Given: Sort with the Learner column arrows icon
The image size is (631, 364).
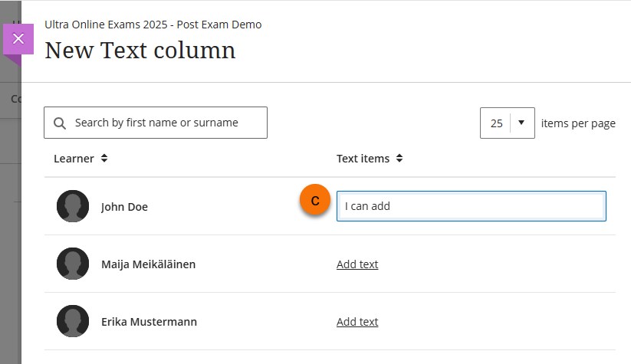Looking at the screenshot, I should coord(104,159).
